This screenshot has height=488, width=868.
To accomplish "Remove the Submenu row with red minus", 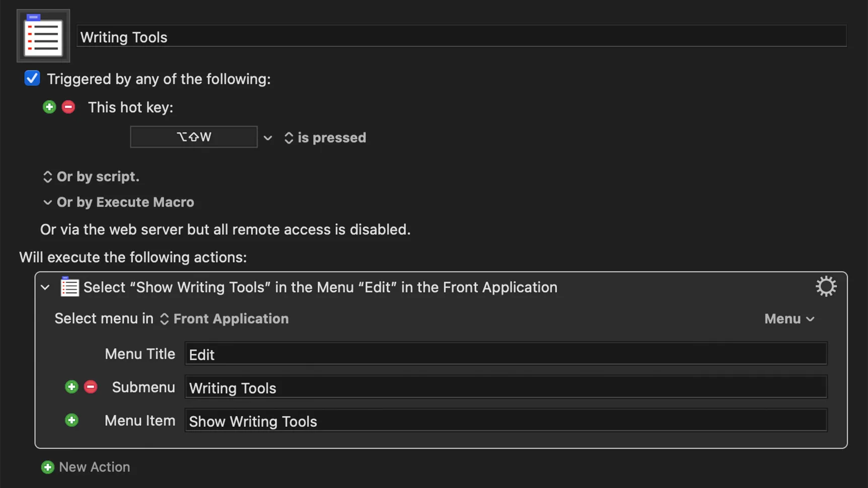I will tap(91, 387).
